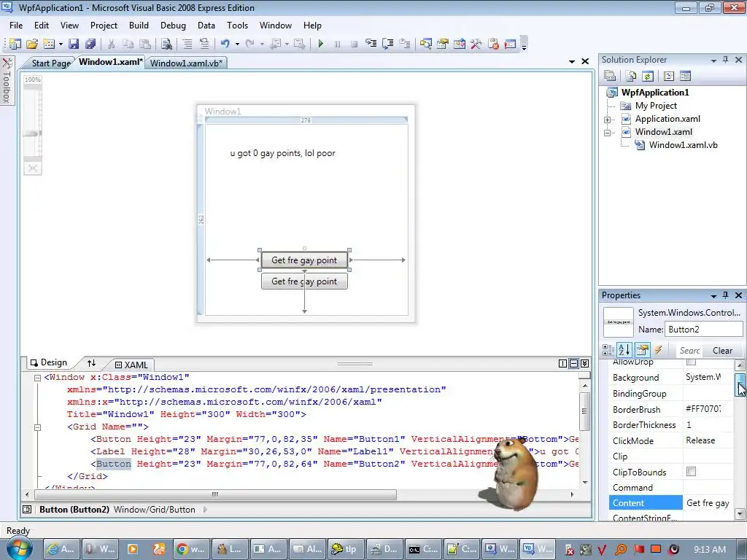The image size is (747, 560).
Task: Switch to the Start Page tab
Action: coord(50,63)
